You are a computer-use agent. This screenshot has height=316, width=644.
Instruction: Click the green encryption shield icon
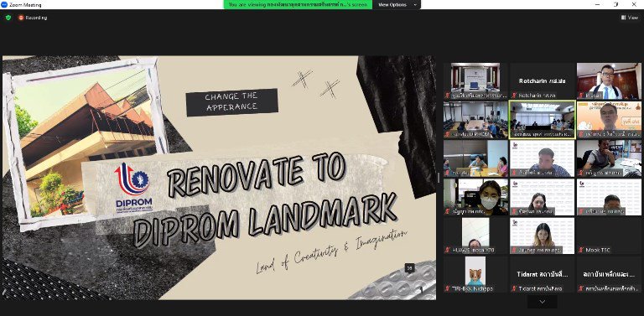click(x=8, y=18)
